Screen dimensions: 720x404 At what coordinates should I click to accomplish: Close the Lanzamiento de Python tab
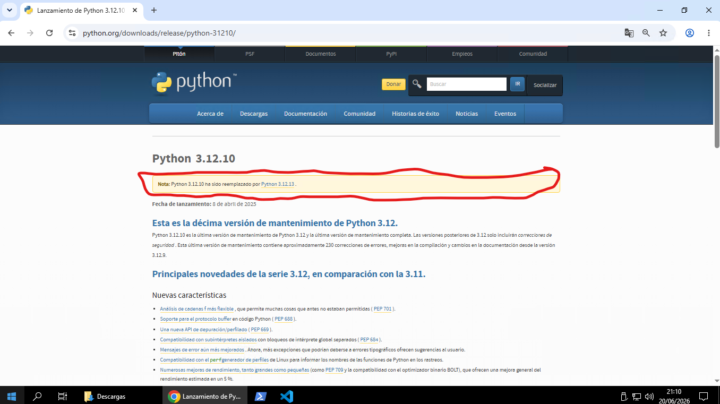(x=135, y=10)
